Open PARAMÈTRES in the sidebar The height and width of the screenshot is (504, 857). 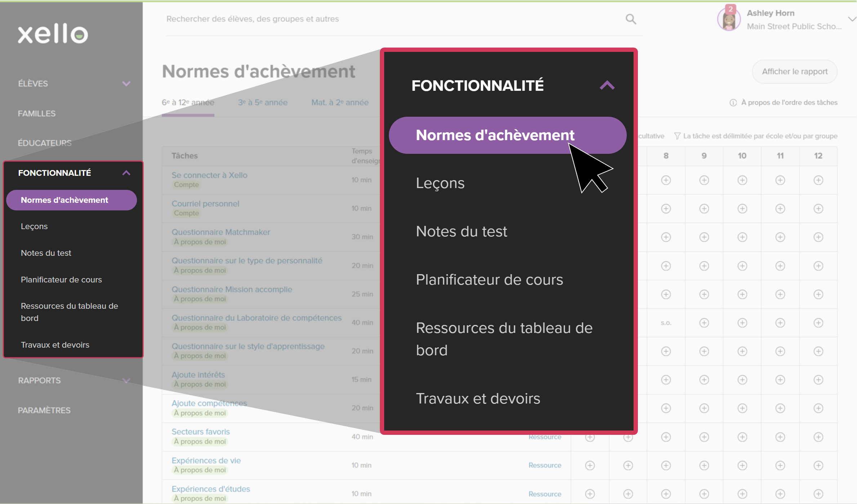pyautogui.click(x=44, y=410)
